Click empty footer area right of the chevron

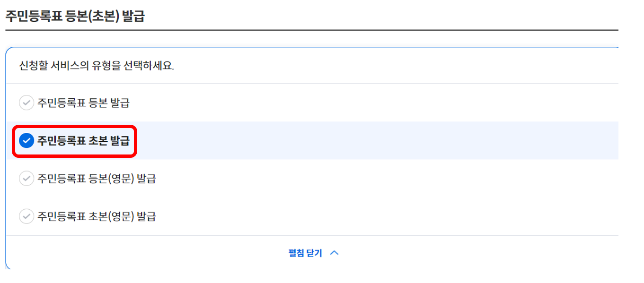[x=473, y=253]
